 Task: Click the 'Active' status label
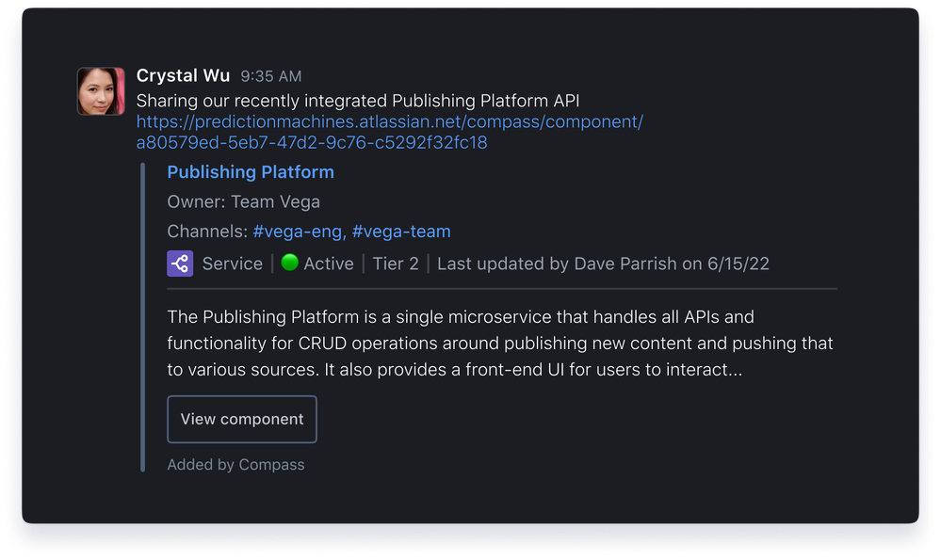coord(329,264)
